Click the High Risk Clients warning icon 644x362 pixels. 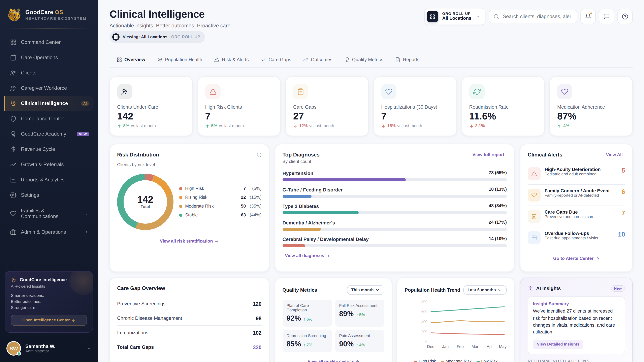213,92
